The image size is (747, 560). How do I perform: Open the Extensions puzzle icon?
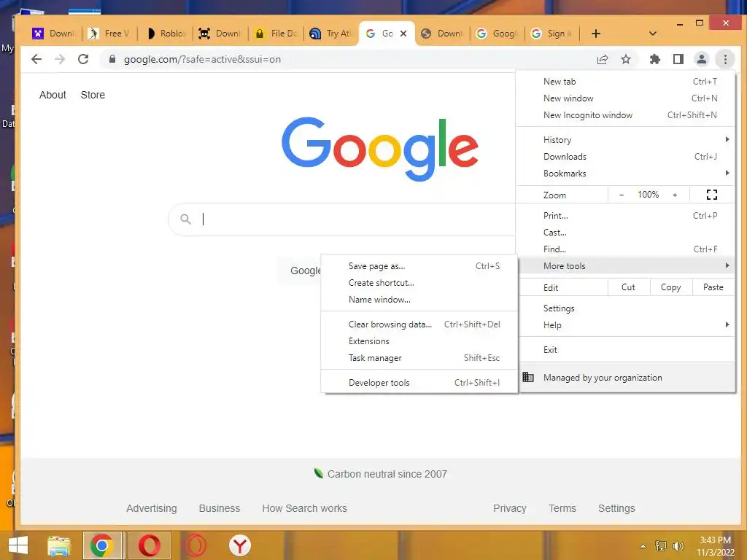point(654,59)
